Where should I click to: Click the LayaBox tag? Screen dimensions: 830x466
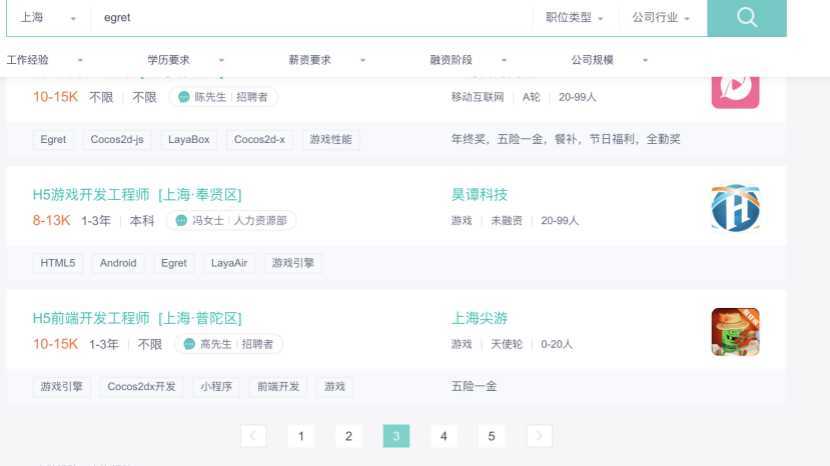click(189, 139)
